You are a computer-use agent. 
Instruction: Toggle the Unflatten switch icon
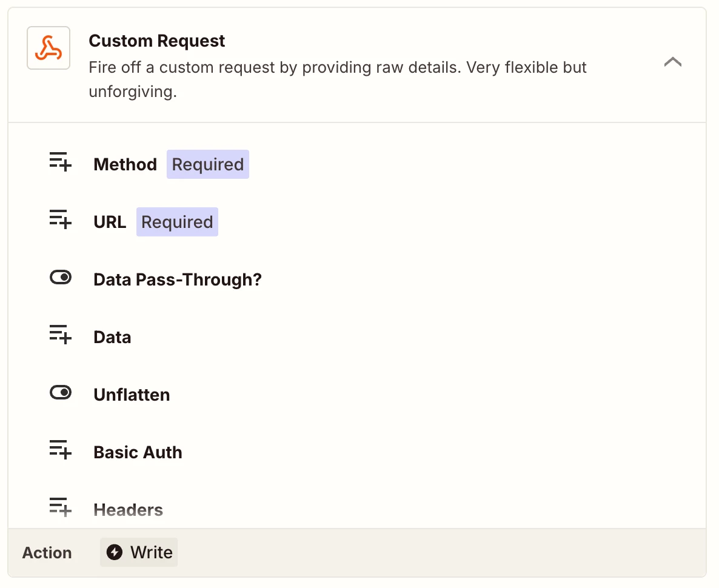click(60, 394)
